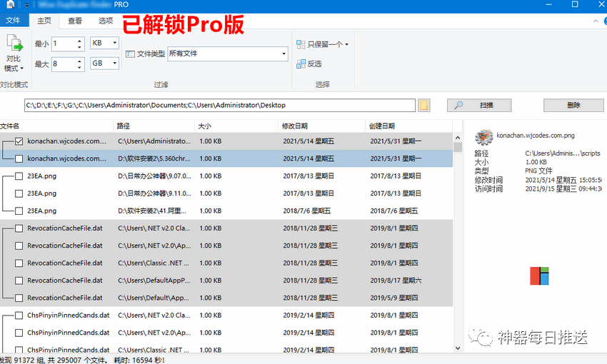The image size is (607, 364).
Task: Click the scan paths input field
Action: [220, 105]
